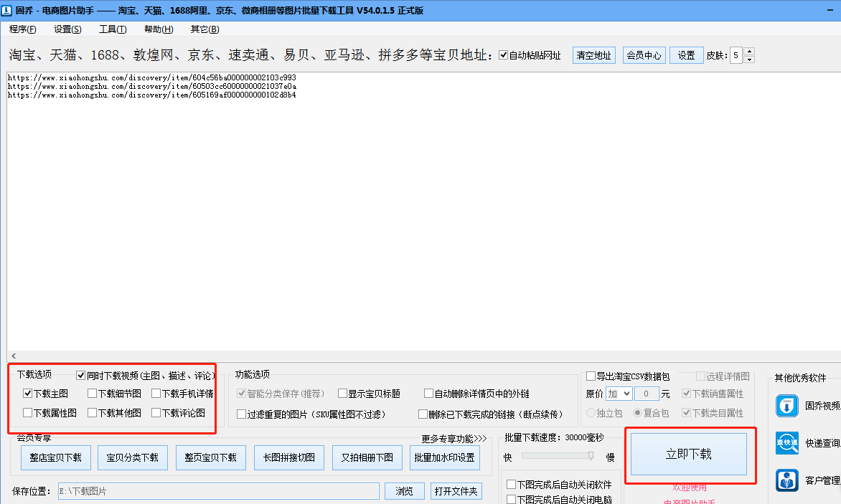Open the 其它(B) menu
The height and width of the screenshot is (504, 841).
point(205,29)
